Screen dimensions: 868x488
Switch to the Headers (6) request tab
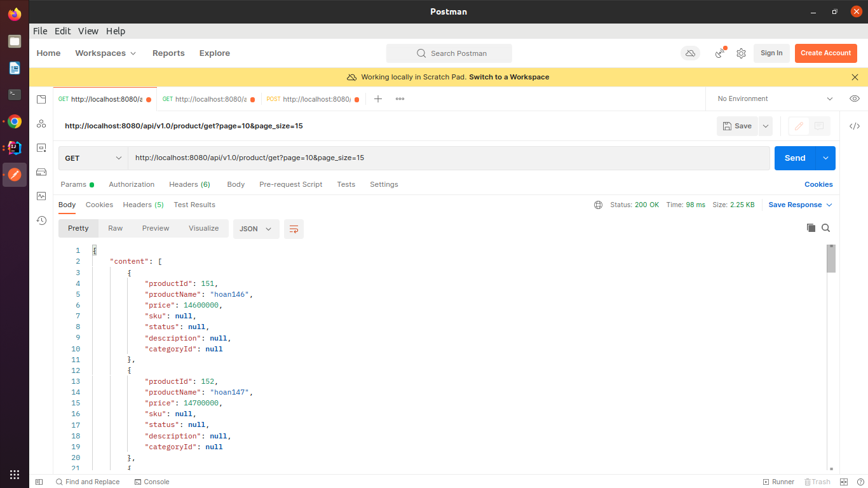tap(189, 184)
